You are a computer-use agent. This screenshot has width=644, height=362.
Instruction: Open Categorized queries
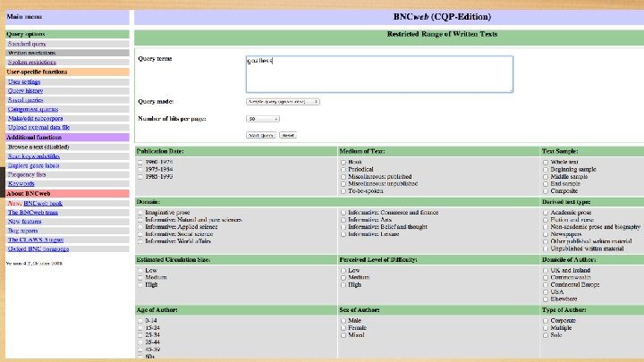(x=33, y=109)
